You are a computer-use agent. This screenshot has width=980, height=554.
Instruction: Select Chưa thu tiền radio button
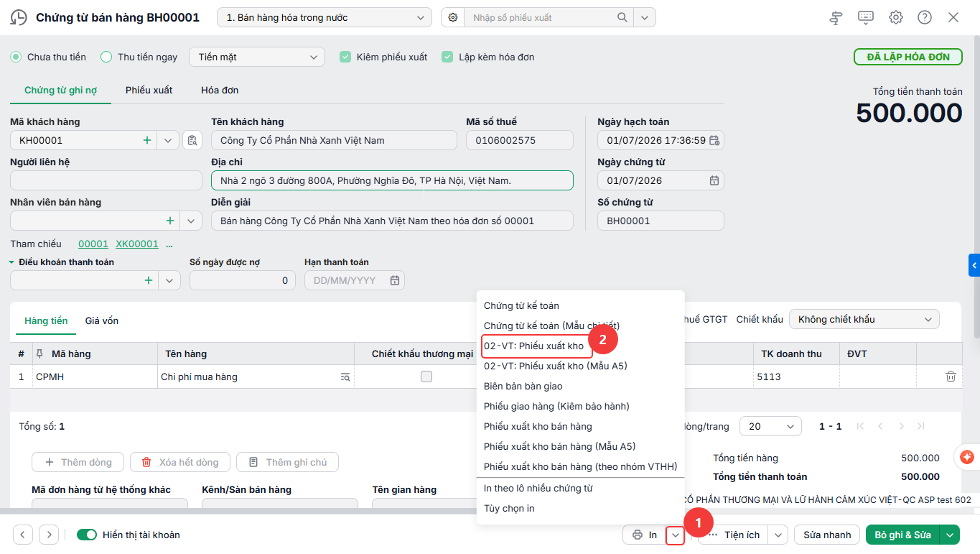coord(16,57)
